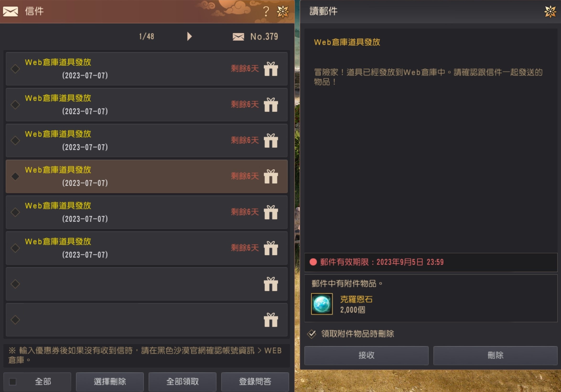561x392 pixels.
Task: Click the help question mark icon
Action: [266, 11]
